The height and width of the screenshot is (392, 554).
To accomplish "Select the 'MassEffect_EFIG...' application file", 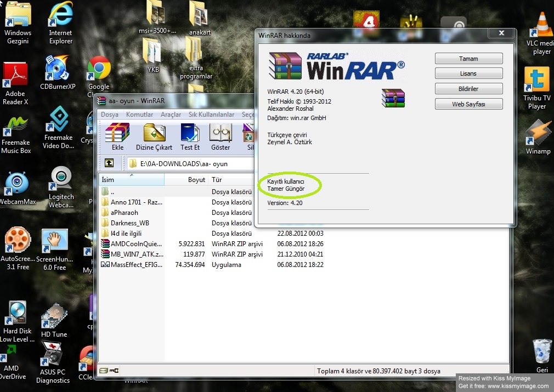I will click(x=212, y=264).
